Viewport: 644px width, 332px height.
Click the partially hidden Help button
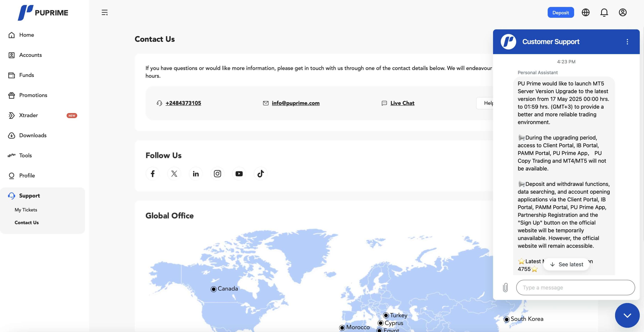pyautogui.click(x=485, y=103)
